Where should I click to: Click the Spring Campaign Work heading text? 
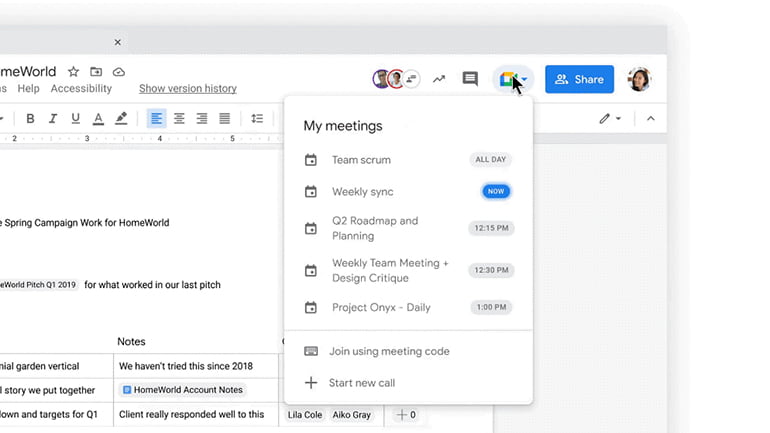(85, 223)
